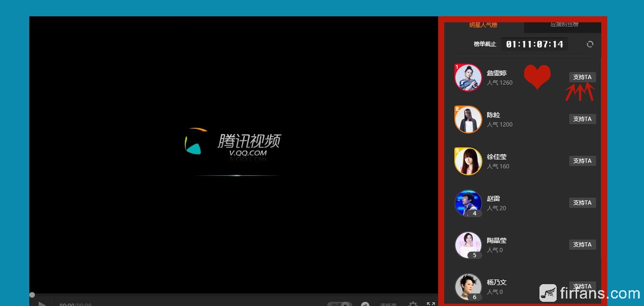Image resolution: width=644 pixels, height=306 pixels.
Task: Click the video progress bar handle
Action: [32, 295]
